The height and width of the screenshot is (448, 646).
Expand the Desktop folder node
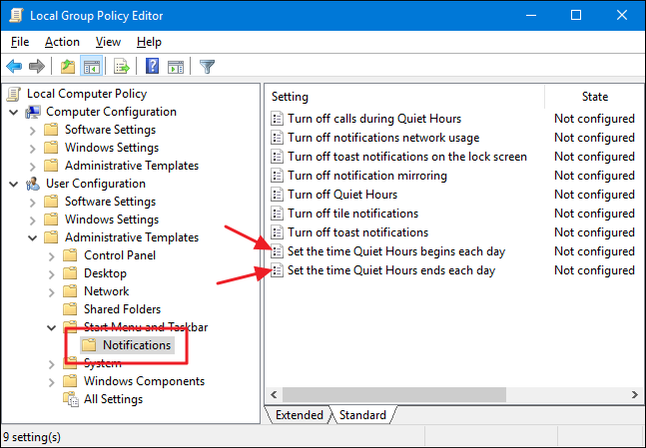(x=51, y=274)
